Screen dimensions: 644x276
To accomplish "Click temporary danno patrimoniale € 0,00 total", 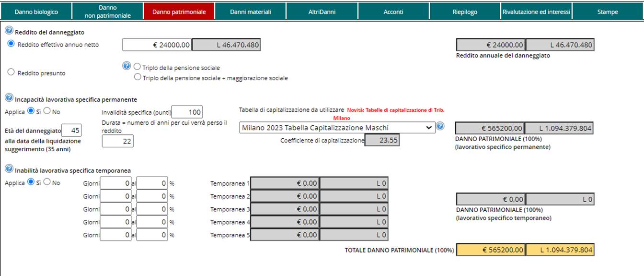I will (491, 199).
